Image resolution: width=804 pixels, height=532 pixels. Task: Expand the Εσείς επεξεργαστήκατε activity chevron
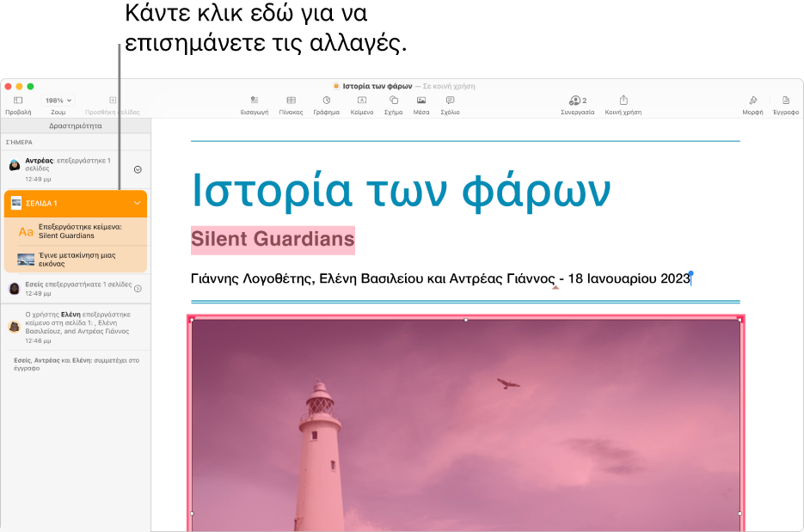(x=138, y=289)
